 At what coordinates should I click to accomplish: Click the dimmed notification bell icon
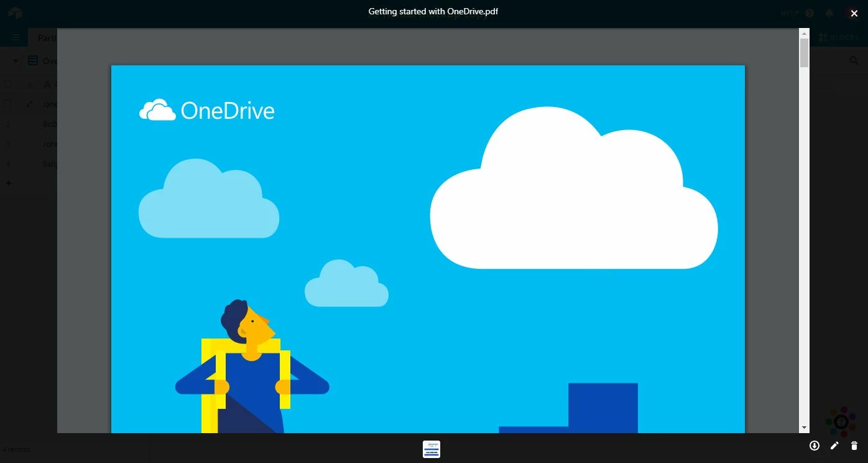[x=829, y=13]
